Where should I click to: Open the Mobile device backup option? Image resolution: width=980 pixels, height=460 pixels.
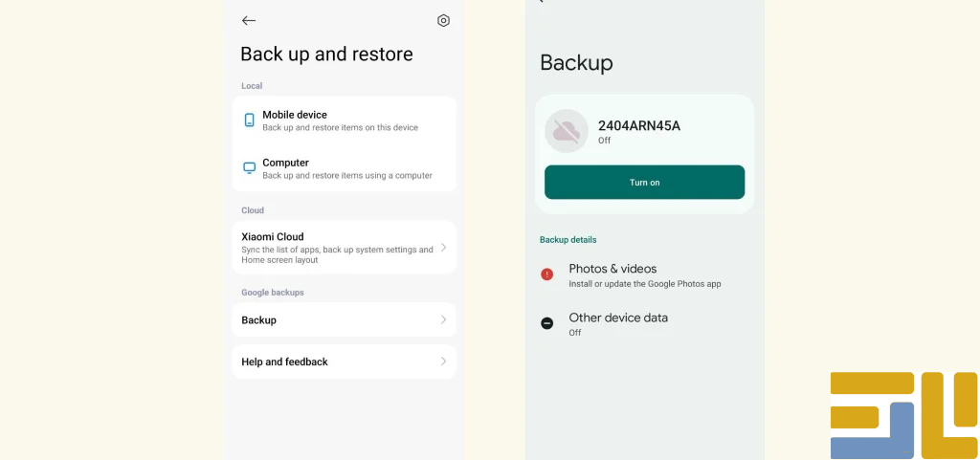pyautogui.click(x=340, y=120)
